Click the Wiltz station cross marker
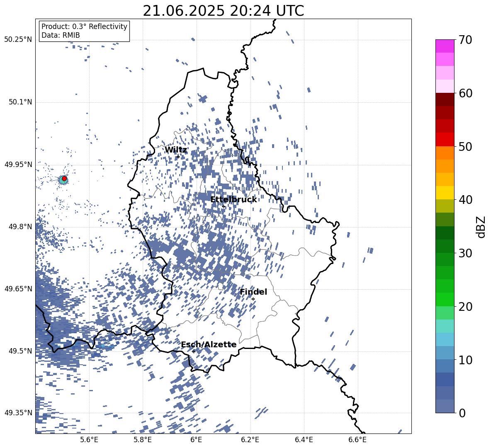The width and height of the screenshot is (491, 448). coord(178,157)
